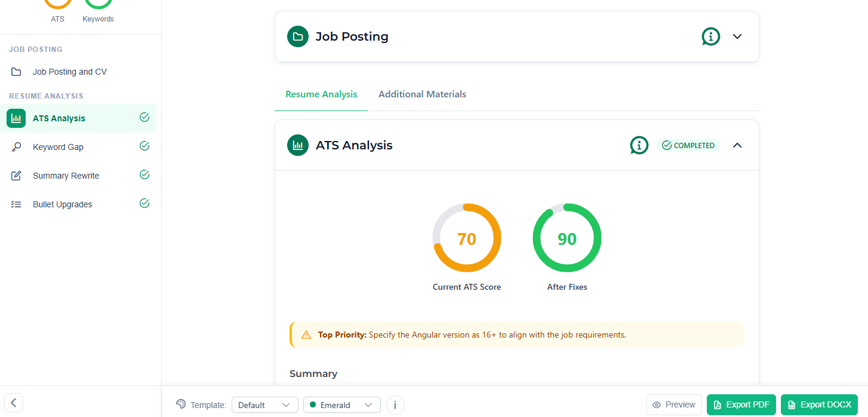Click the green Emerald color dot
The height and width of the screenshot is (417, 868).
pos(313,404)
